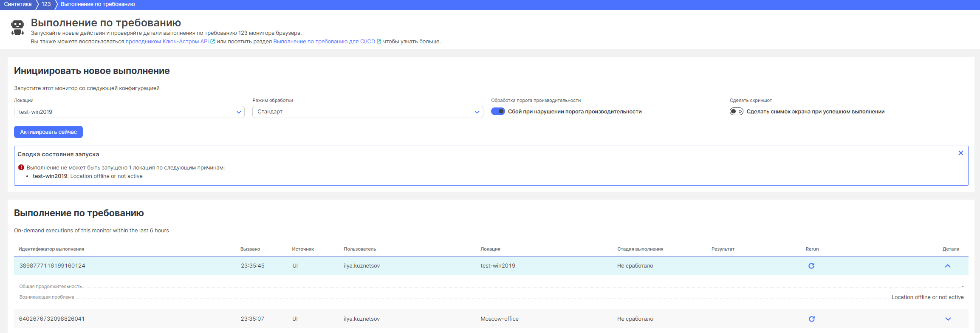Open the 123 breadcrumb item
This screenshot has height=333, width=980.
tap(46, 4)
